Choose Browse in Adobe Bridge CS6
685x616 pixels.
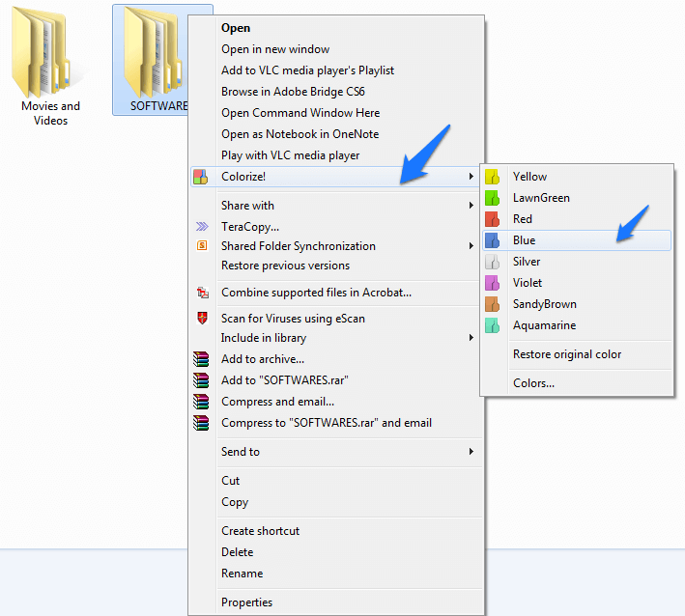point(336,92)
